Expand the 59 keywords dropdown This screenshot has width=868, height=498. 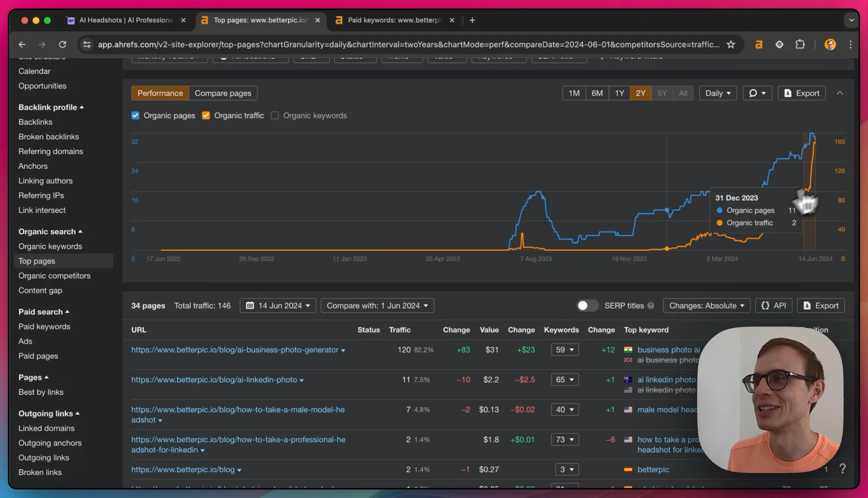point(565,350)
